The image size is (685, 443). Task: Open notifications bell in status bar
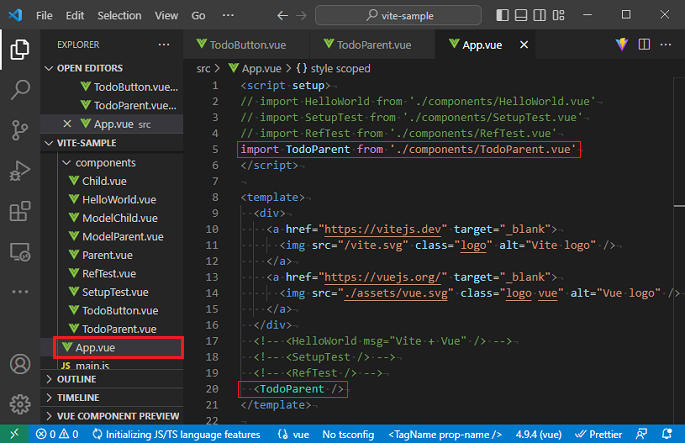click(667, 434)
